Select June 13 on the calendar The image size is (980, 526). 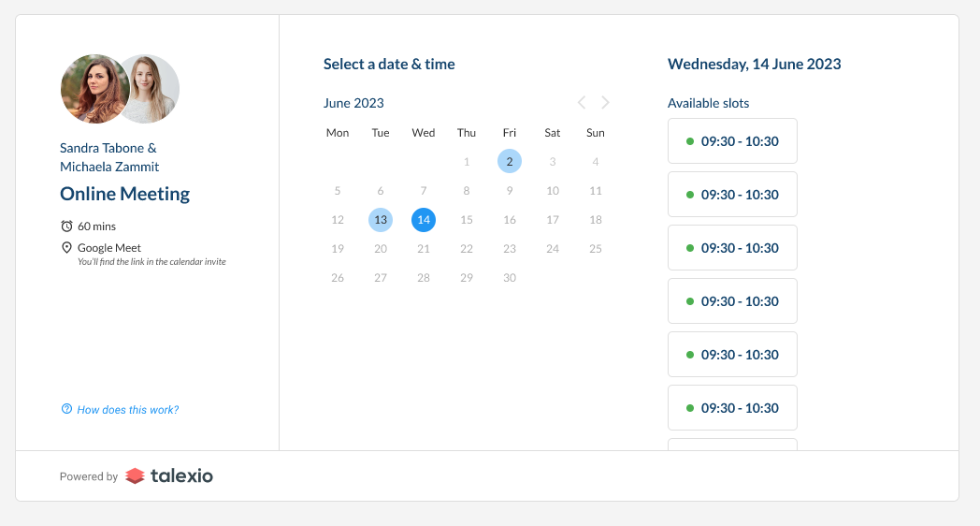(381, 220)
